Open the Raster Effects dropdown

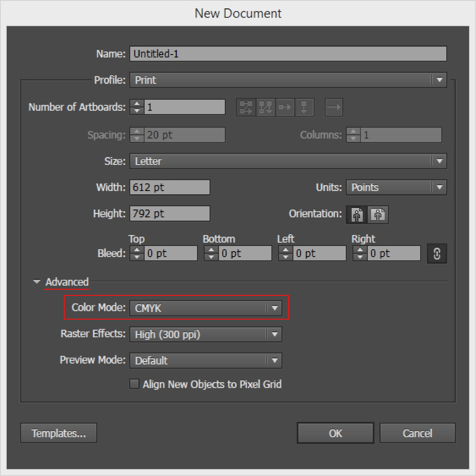(x=206, y=334)
